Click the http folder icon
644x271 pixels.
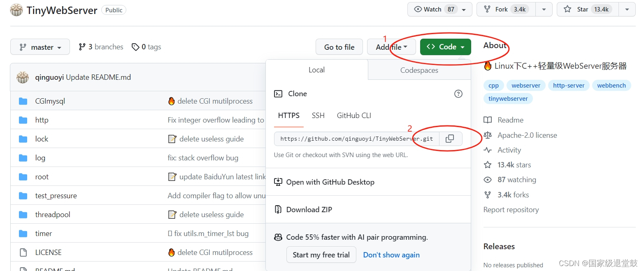23,120
